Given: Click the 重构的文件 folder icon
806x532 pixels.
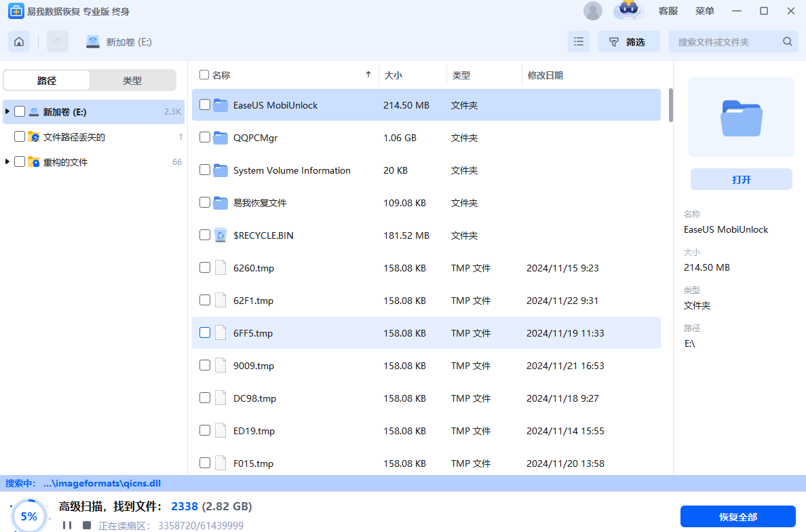Looking at the screenshot, I should [x=33, y=162].
